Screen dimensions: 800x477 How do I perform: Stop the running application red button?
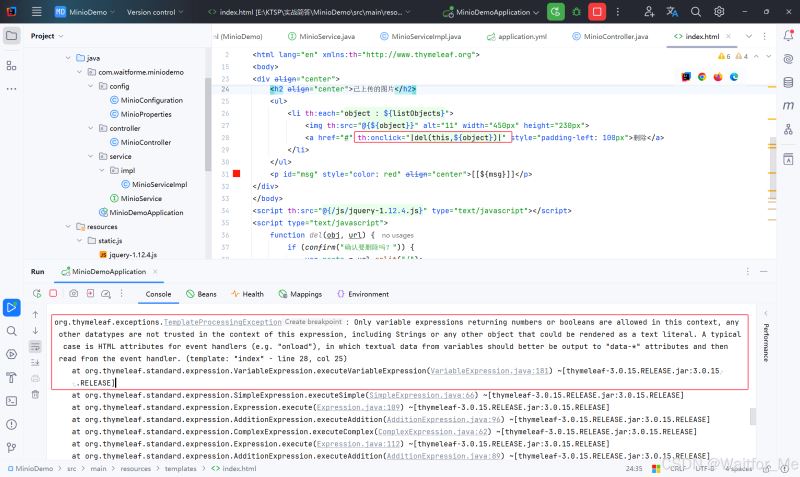[597, 11]
